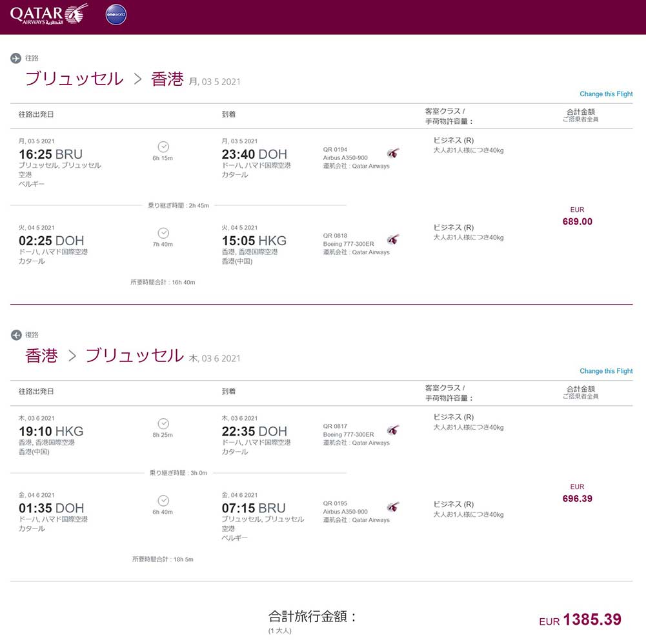
Task: Click the outbound plane icon beside 往路
Action: click(16, 59)
